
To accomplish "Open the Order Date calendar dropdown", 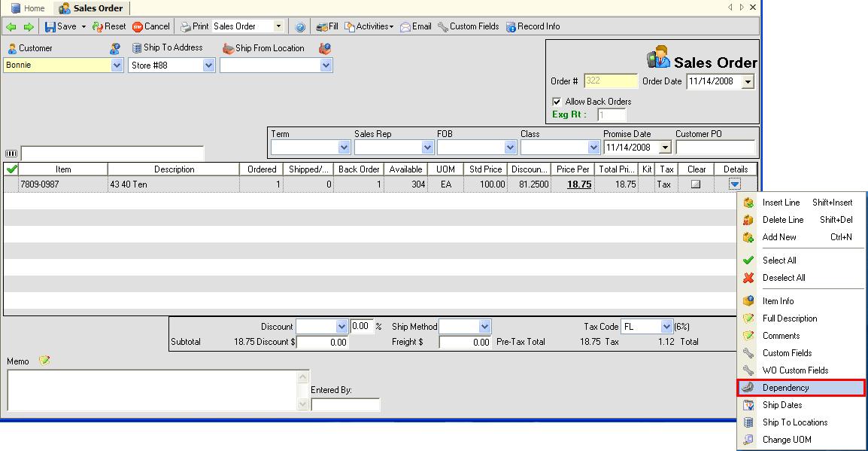I will pyautogui.click(x=747, y=82).
